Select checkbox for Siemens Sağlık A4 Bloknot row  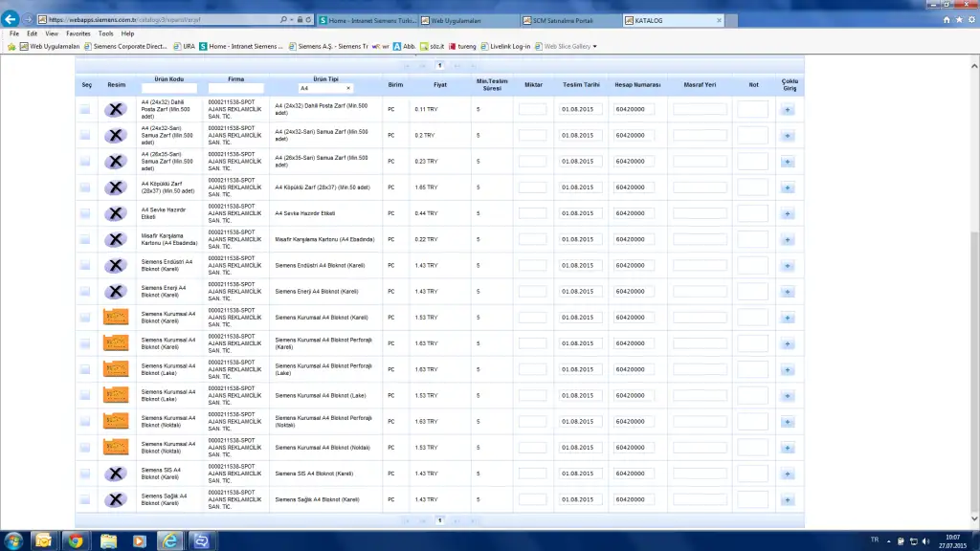coord(85,499)
